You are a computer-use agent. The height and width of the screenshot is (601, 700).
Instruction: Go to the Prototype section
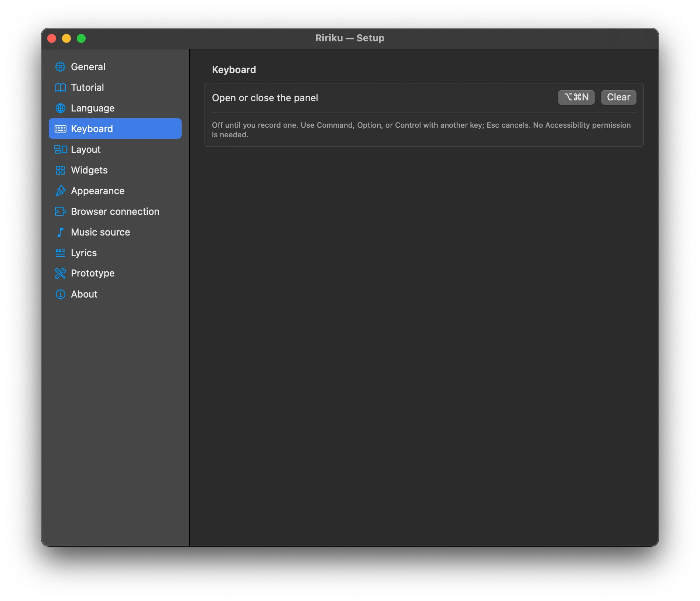(x=115, y=273)
